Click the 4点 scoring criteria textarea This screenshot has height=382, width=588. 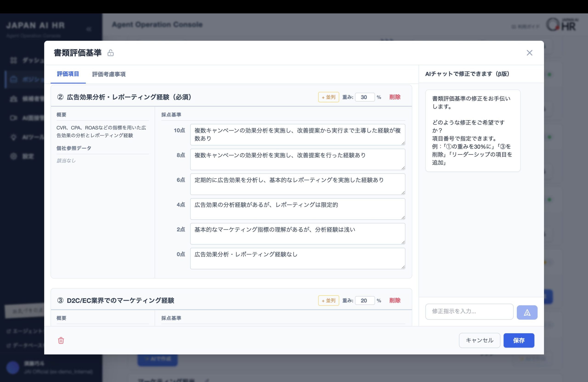(298, 209)
